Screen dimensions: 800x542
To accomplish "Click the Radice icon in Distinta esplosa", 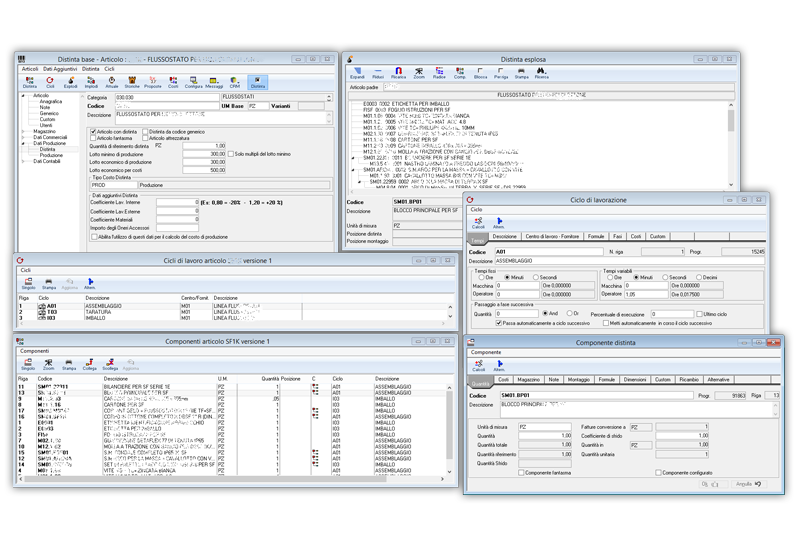I will [x=439, y=73].
